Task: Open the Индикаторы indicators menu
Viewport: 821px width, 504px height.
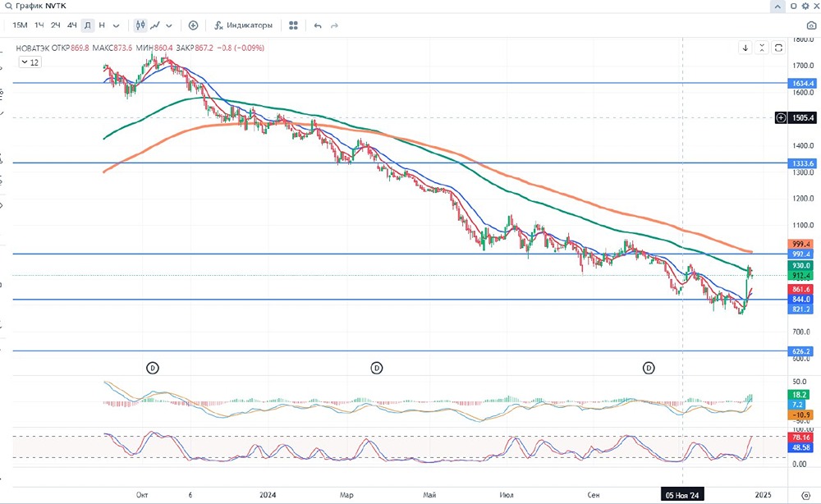Action: tap(244, 25)
